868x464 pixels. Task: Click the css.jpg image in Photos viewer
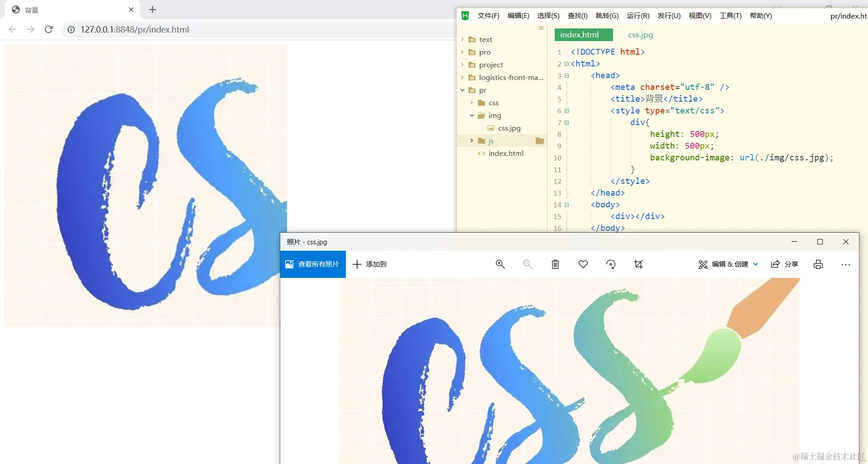[570, 371]
